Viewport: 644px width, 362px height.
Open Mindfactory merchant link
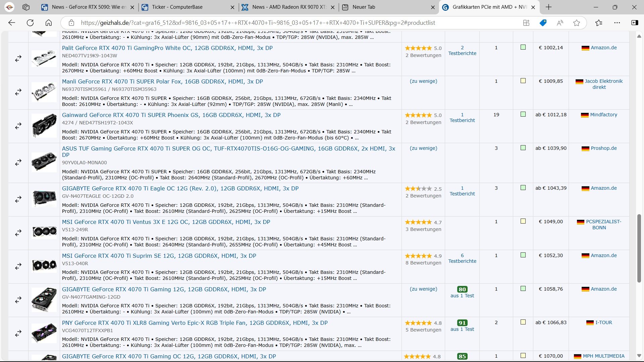[603, 115]
